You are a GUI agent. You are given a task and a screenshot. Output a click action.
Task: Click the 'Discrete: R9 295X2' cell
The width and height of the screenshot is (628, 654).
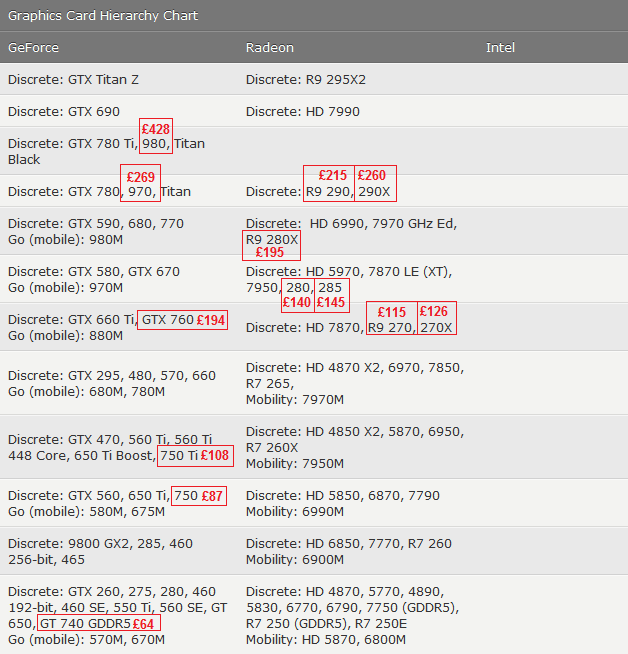[x=306, y=79]
